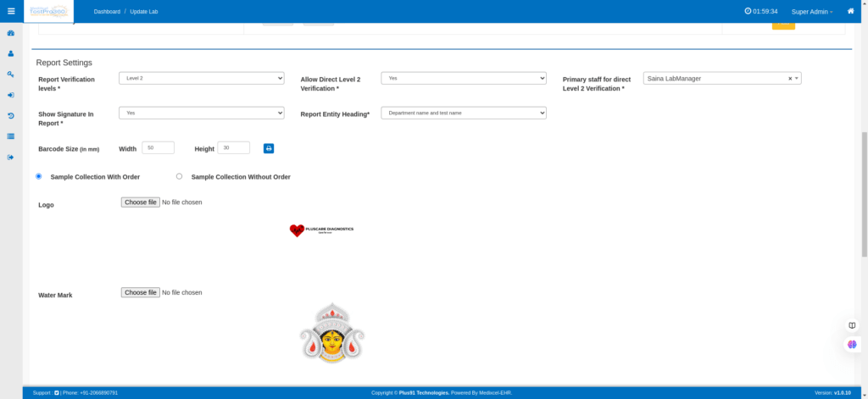Expand Allow Direct Level 2 Verification dropdown
Screen dimensions: 868x399
(x=463, y=78)
